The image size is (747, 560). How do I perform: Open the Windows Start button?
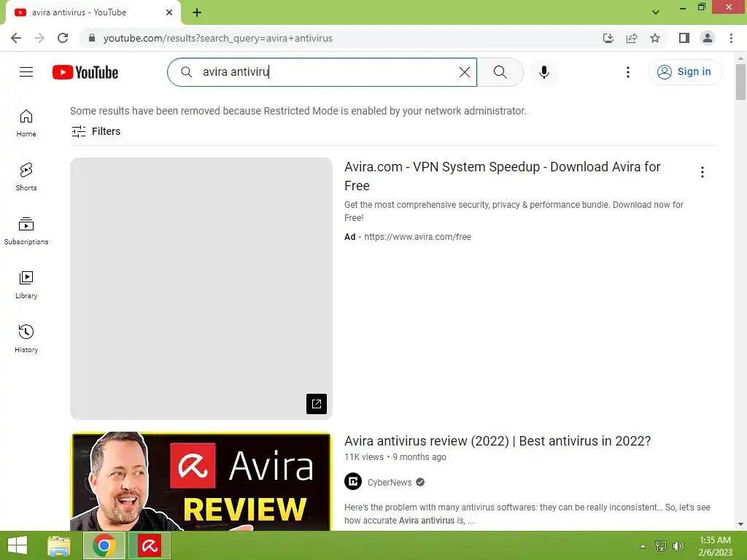pos(18,545)
